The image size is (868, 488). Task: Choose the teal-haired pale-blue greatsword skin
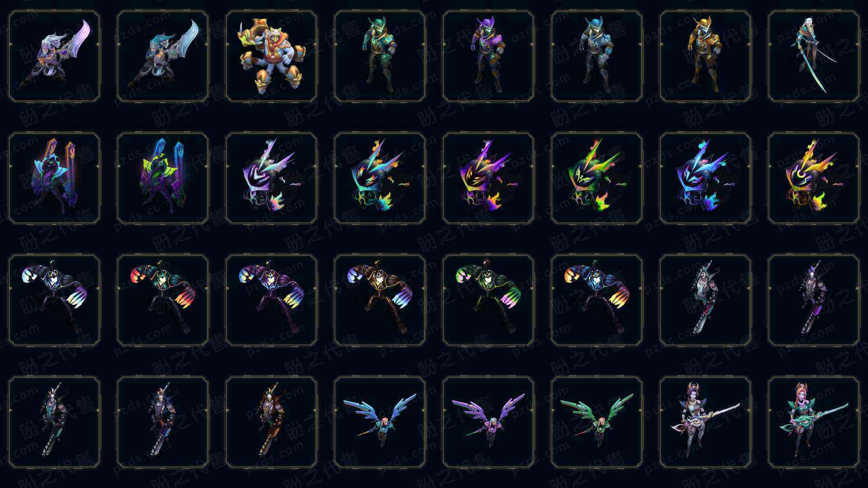tap(163, 56)
